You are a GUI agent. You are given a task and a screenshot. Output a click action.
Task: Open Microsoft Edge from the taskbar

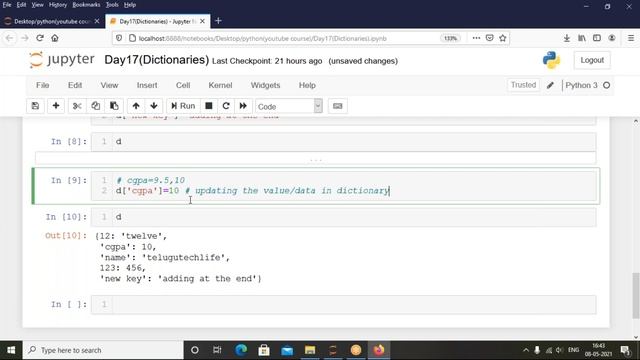click(241, 350)
